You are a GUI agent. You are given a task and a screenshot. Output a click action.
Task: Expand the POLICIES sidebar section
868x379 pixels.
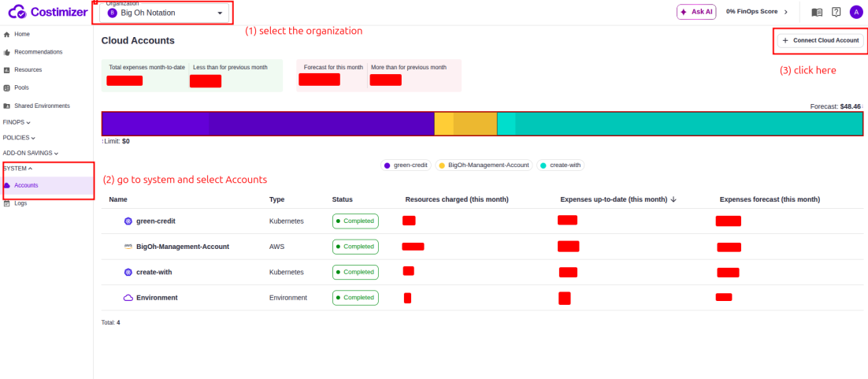(x=19, y=137)
